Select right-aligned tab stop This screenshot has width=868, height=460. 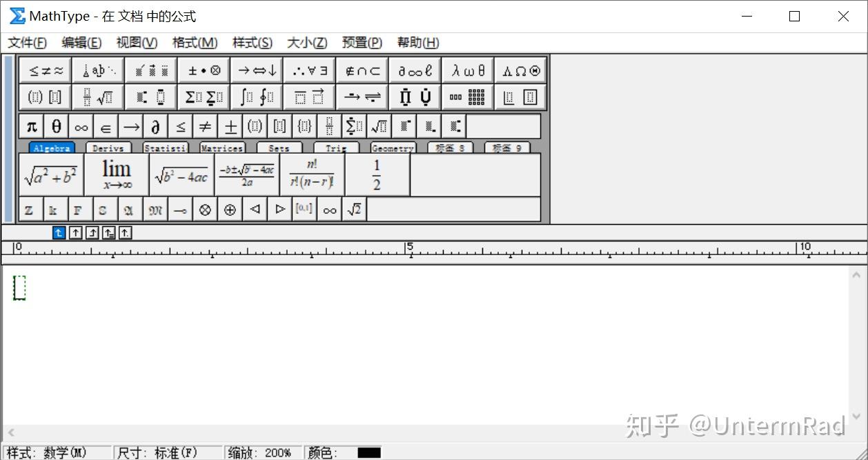click(92, 233)
